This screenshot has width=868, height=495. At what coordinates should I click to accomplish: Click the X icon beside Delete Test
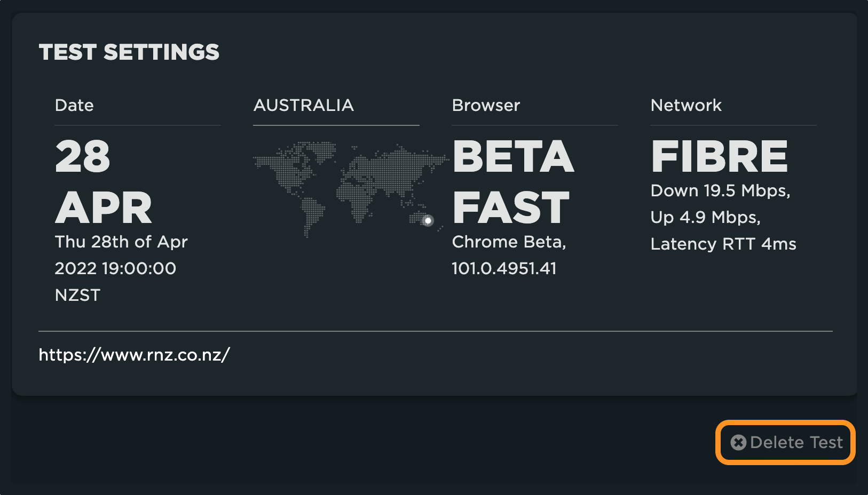coord(738,443)
